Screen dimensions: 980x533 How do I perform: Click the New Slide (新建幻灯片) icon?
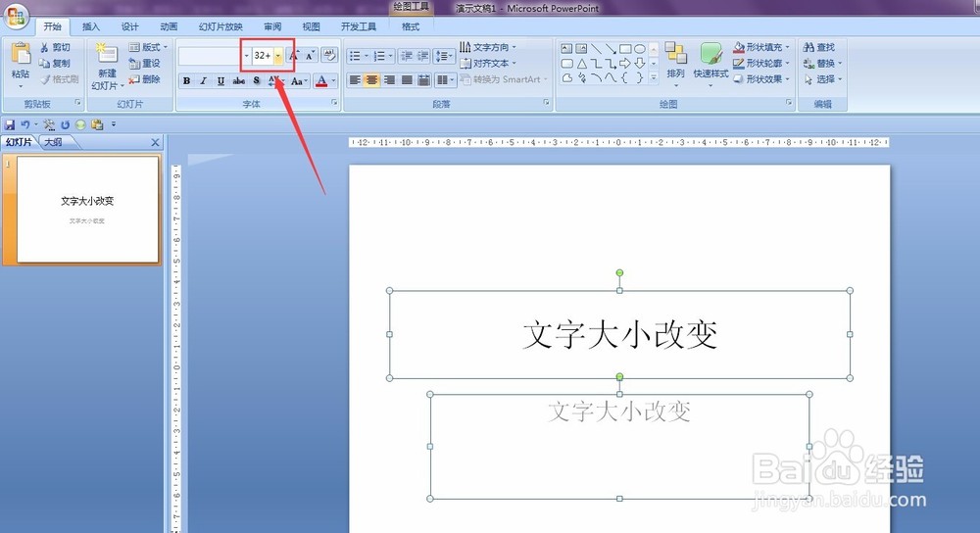pyautogui.click(x=106, y=53)
